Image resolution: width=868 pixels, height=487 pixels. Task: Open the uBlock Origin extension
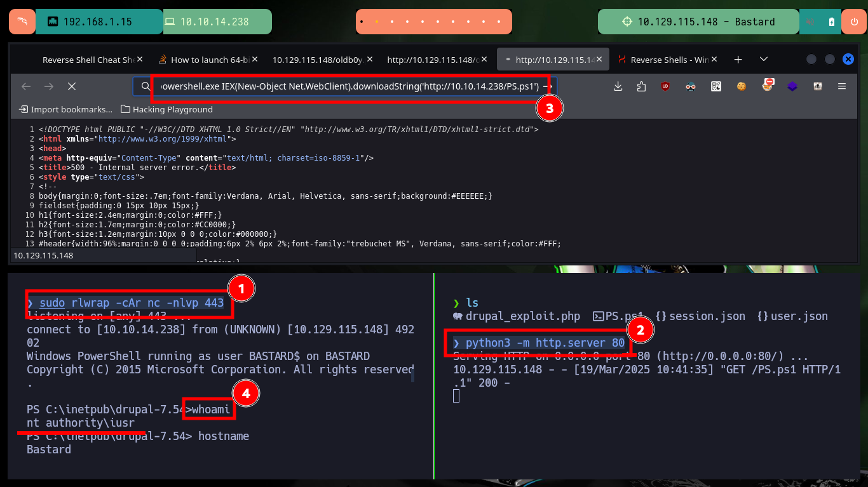pyautogui.click(x=665, y=86)
